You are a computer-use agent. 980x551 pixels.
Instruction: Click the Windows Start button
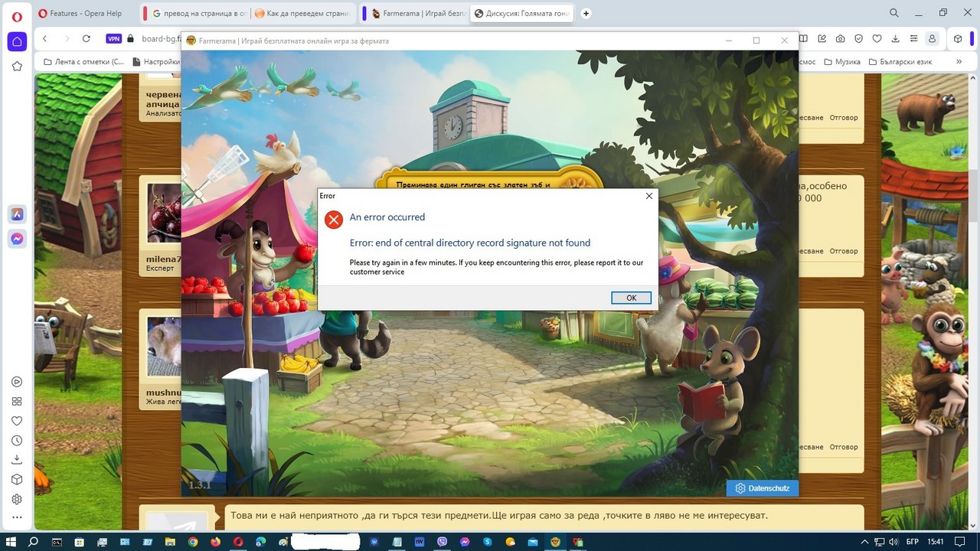point(11,541)
